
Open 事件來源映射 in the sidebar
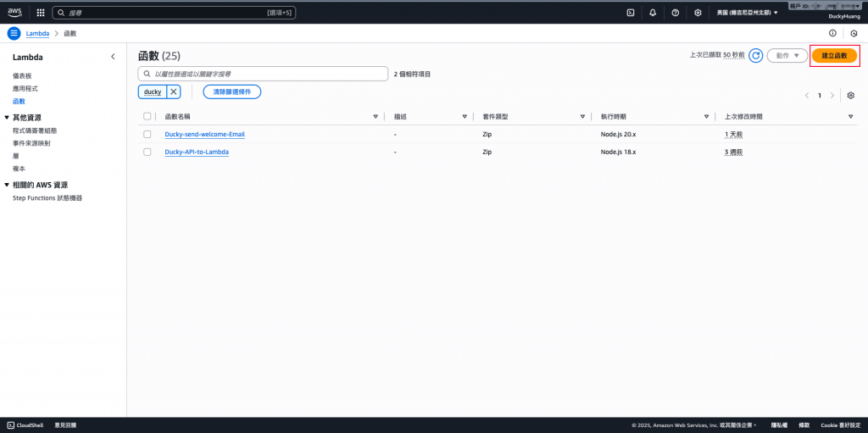[x=31, y=143]
